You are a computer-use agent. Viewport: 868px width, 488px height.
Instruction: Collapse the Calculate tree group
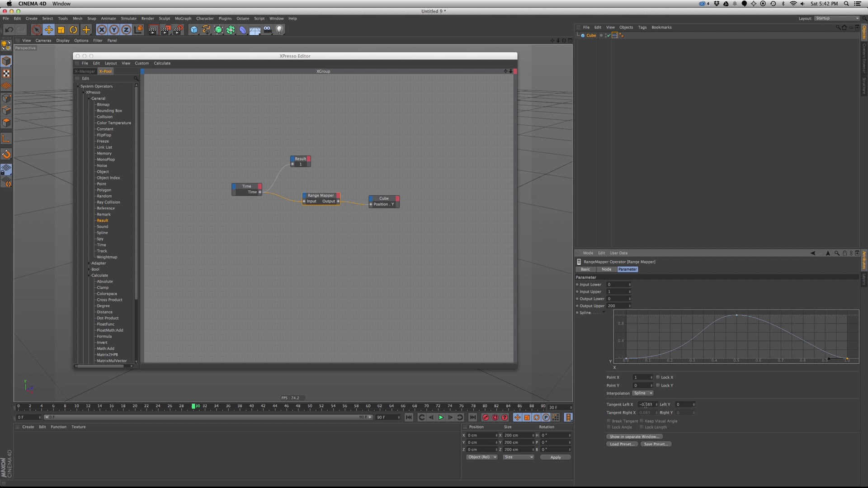point(89,276)
